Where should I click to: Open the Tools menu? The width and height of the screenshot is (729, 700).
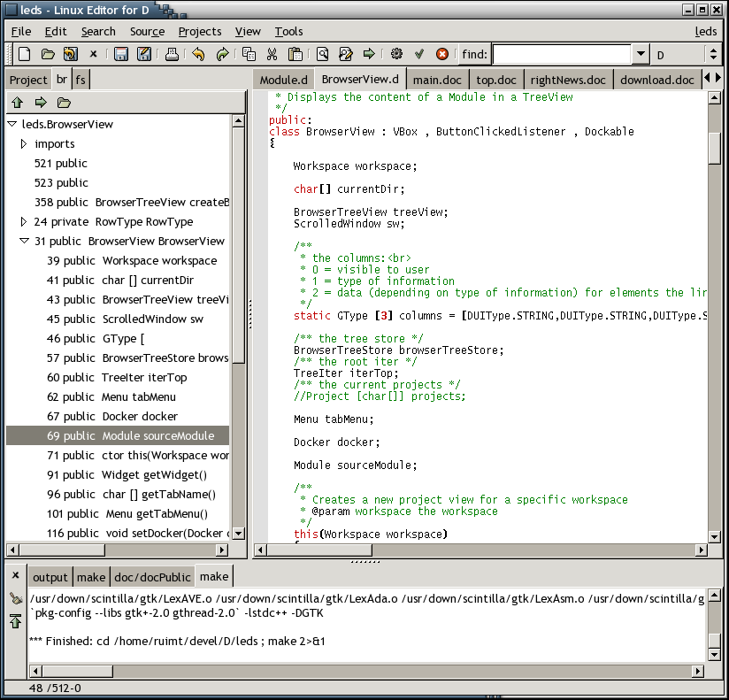pyautogui.click(x=288, y=32)
